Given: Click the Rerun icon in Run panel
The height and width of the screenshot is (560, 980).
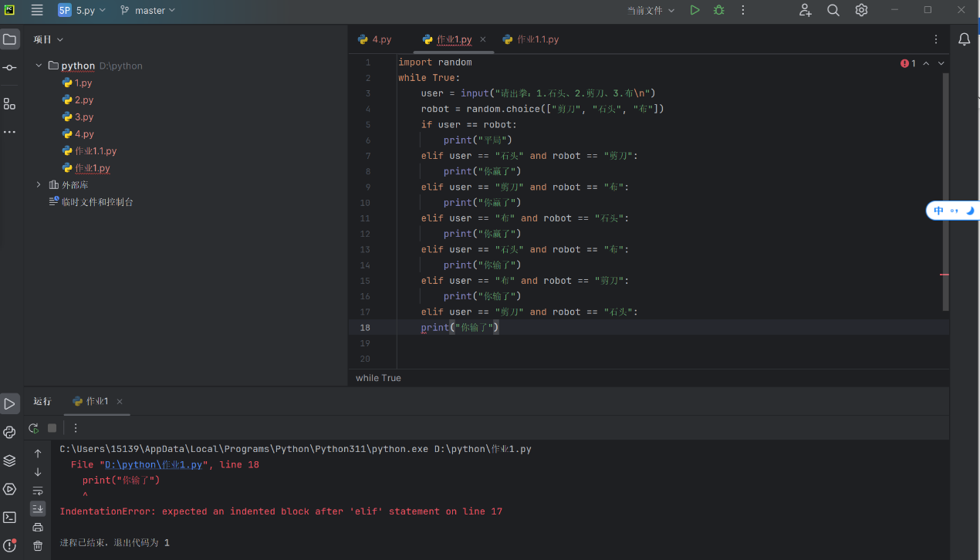Looking at the screenshot, I should pos(33,428).
